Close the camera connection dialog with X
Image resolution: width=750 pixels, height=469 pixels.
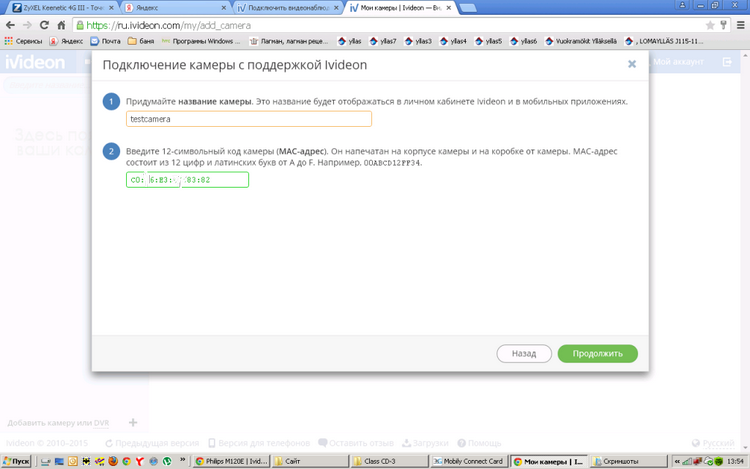click(632, 64)
